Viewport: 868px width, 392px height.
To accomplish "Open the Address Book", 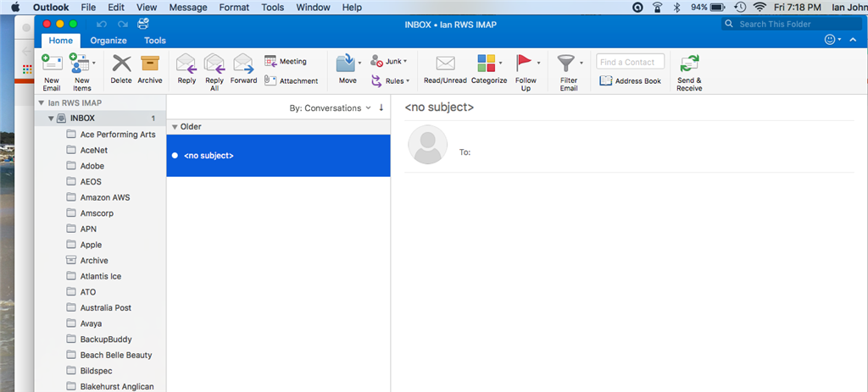I will (x=631, y=80).
